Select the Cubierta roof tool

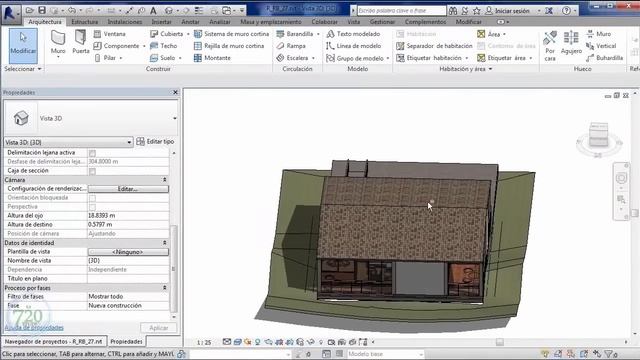tap(167, 34)
